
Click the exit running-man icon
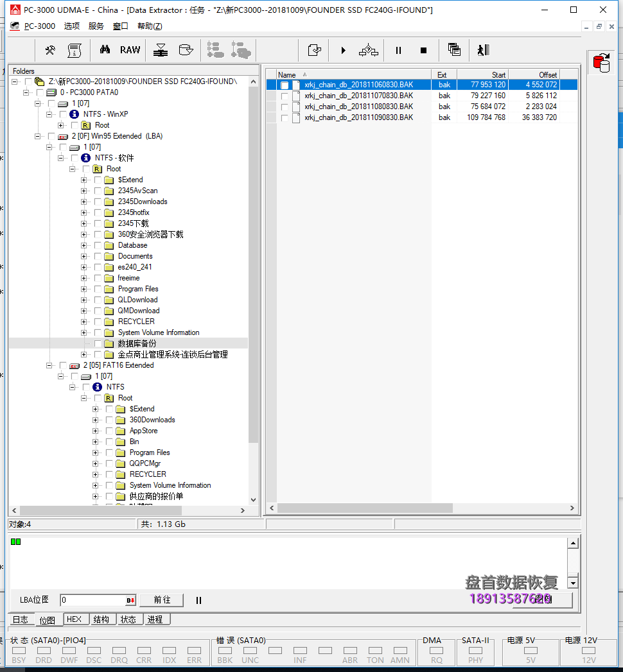point(483,50)
